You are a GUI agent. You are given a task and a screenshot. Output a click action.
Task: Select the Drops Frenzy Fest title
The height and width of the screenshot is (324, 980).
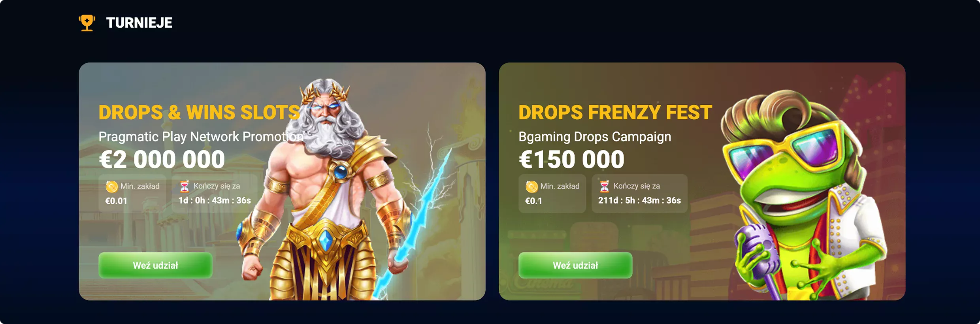click(x=615, y=112)
